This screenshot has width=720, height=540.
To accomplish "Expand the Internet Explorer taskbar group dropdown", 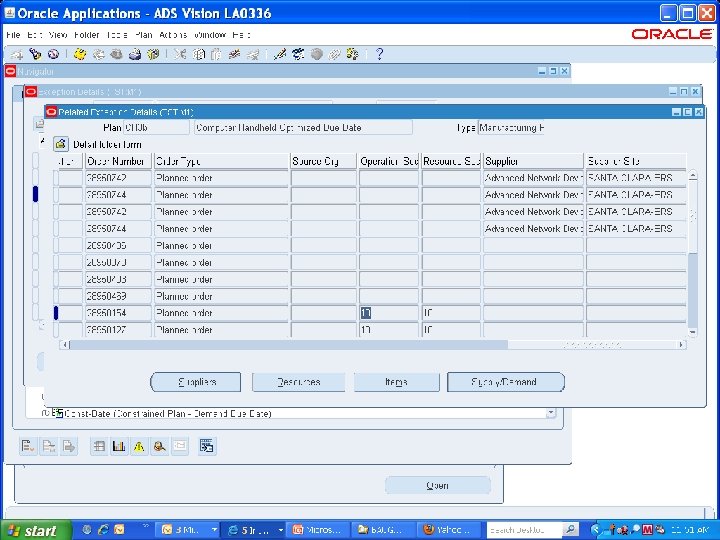I will [x=280, y=530].
